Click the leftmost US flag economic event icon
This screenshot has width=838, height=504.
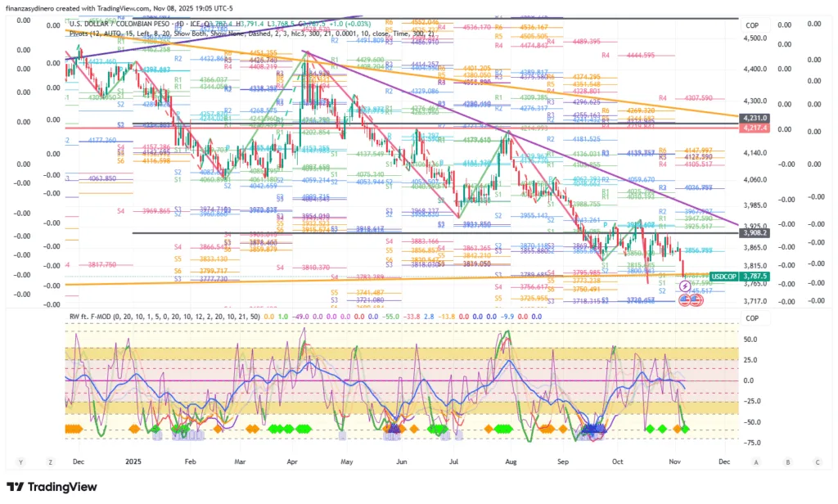coord(684,299)
